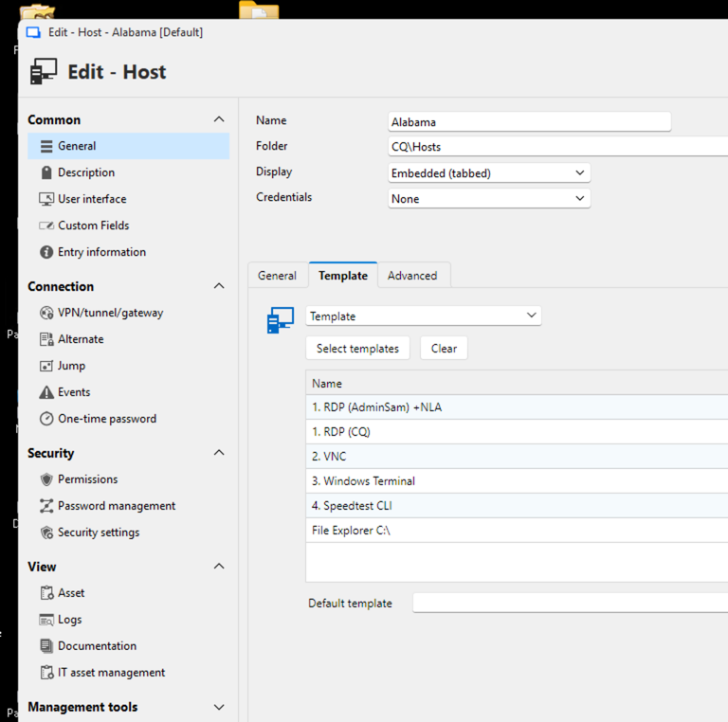728x722 pixels.
Task: Select the 'File Explorer C:\' row
Action: 517,531
